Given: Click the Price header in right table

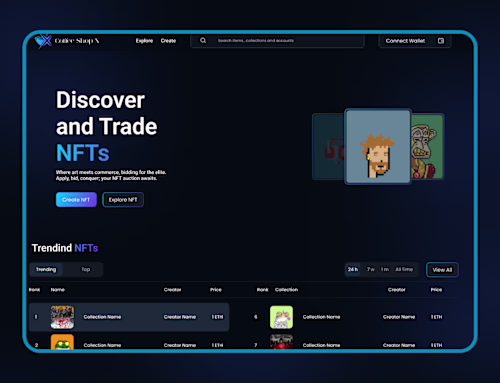Looking at the screenshot, I should tap(436, 290).
